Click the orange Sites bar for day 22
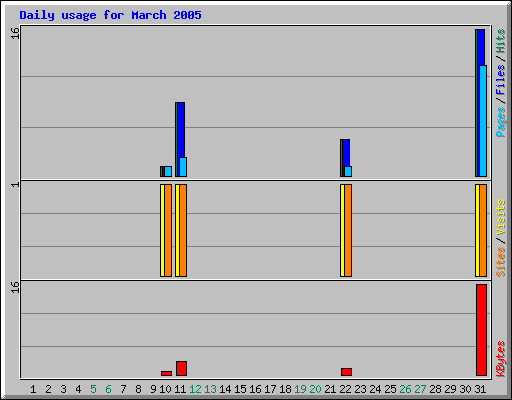The image size is (512, 400). pyautogui.click(x=348, y=230)
